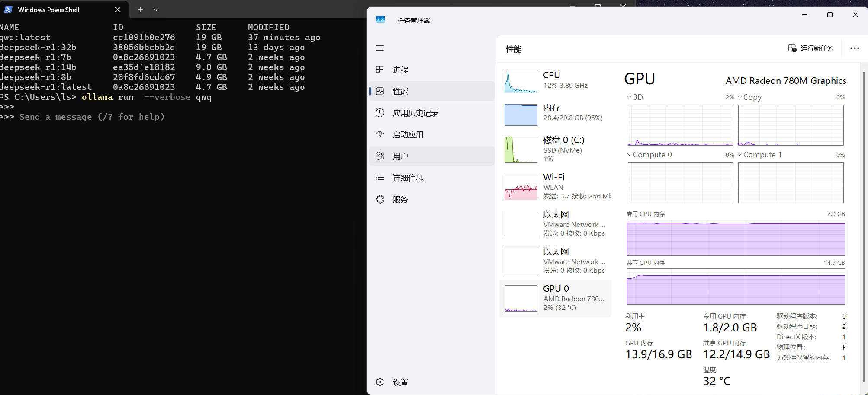The image size is (868, 395).
Task: Click the 'ollama run --verbose qwq' command
Action: (146, 97)
